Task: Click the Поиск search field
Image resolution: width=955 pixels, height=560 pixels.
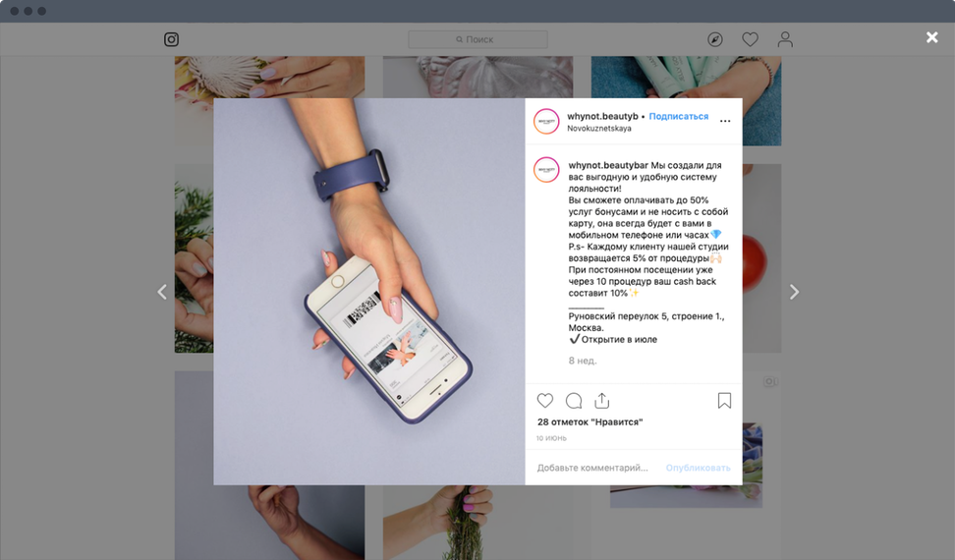Action: point(478,39)
